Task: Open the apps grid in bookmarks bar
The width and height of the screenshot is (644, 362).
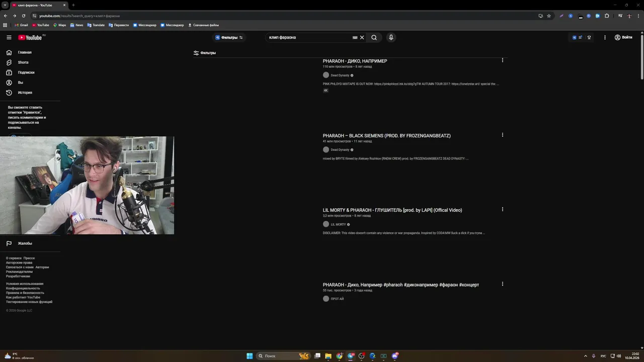Action: [5, 25]
